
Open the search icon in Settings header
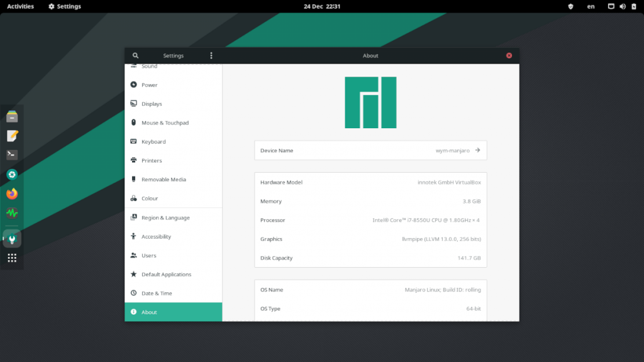[x=136, y=55]
